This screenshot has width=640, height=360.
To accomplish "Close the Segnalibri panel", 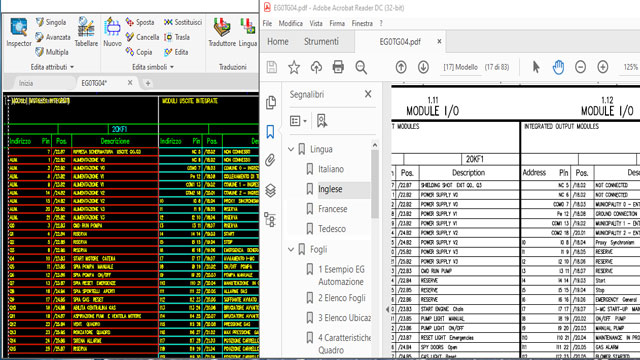I will tap(368, 94).
